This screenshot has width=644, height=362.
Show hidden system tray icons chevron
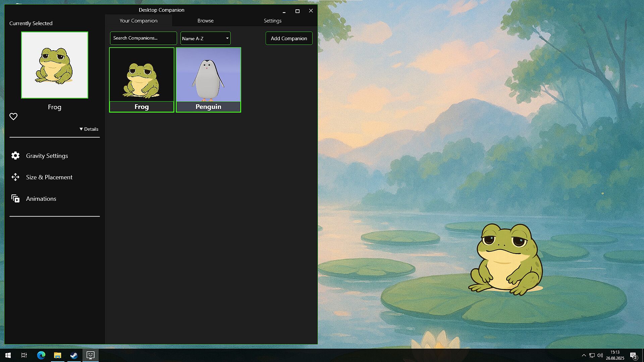point(584,355)
